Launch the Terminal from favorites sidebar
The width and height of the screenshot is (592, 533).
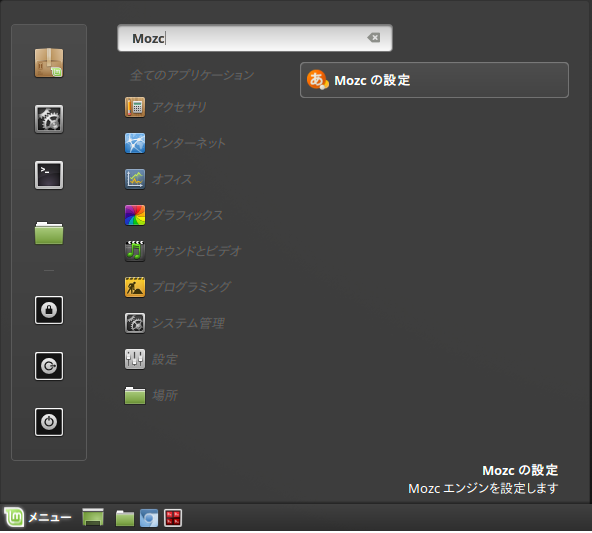tap(49, 175)
